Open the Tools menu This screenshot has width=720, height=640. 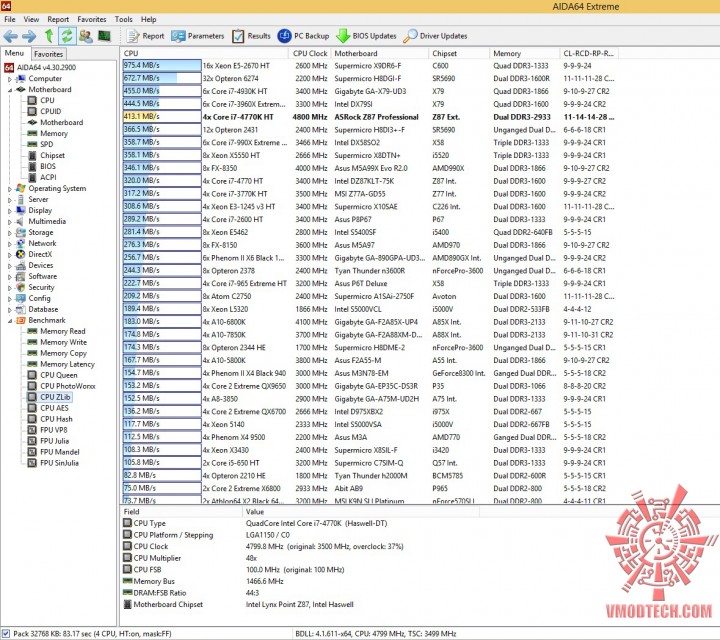(124, 19)
